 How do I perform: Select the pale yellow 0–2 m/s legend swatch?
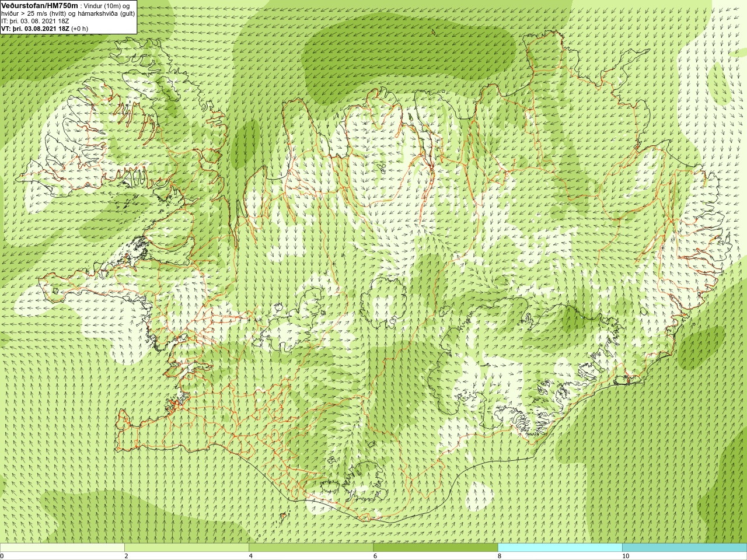click(x=62, y=548)
